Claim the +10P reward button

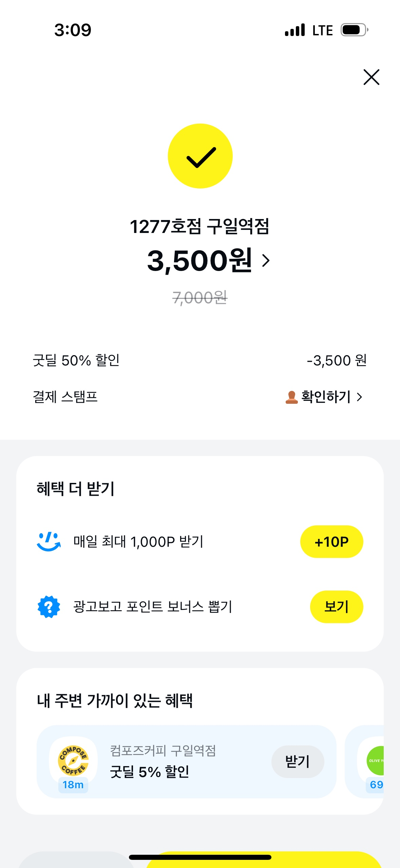(331, 542)
